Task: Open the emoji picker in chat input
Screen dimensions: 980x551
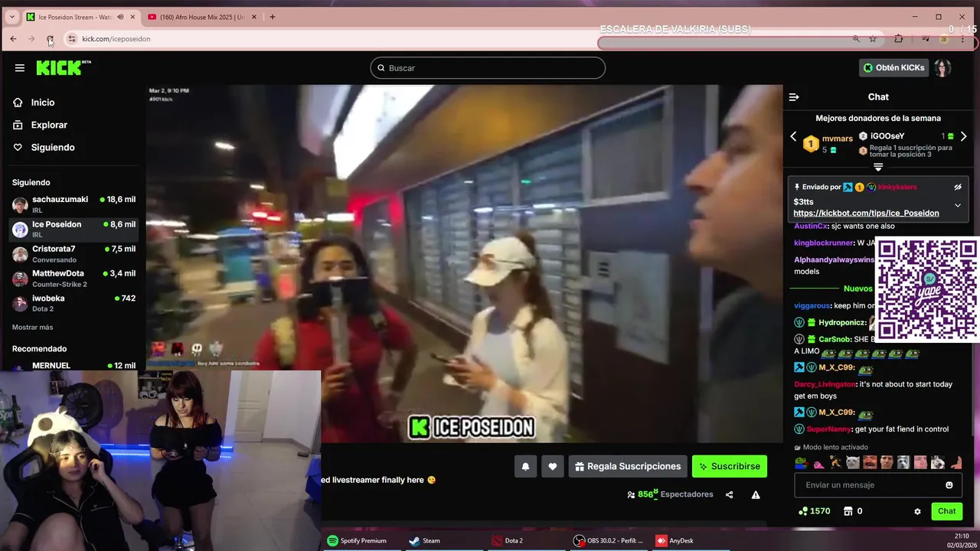Action: (949, 485)
